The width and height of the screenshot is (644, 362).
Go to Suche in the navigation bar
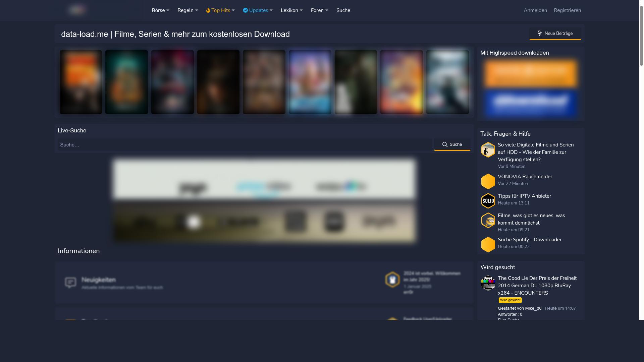[343, 10]
